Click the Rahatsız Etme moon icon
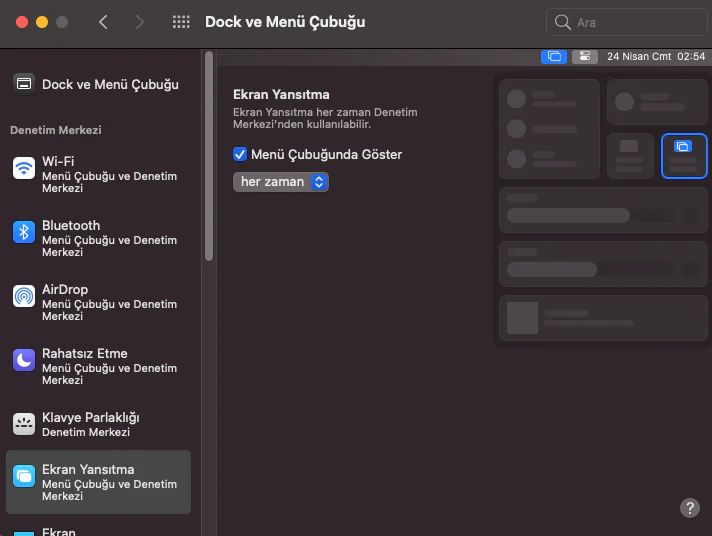This screenshot has width=712, height=536. click(24, 360)
